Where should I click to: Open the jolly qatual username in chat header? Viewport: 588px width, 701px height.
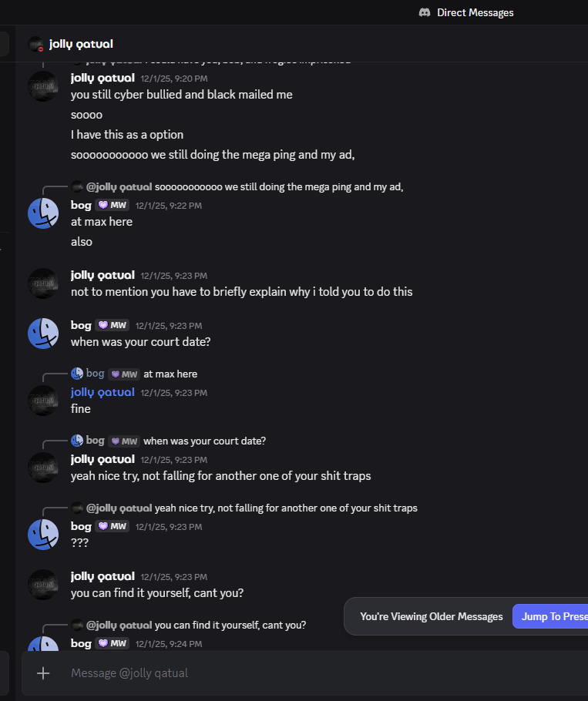[81, 44]
